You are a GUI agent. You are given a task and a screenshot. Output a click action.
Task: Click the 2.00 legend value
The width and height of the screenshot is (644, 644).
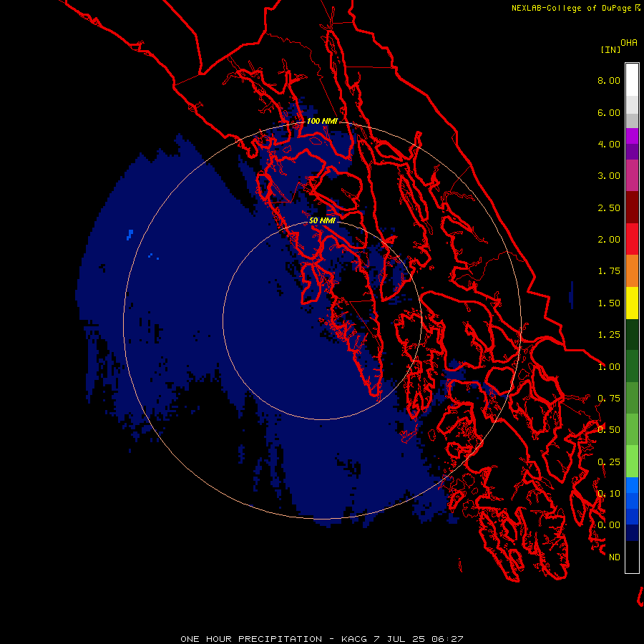[609, 240]
